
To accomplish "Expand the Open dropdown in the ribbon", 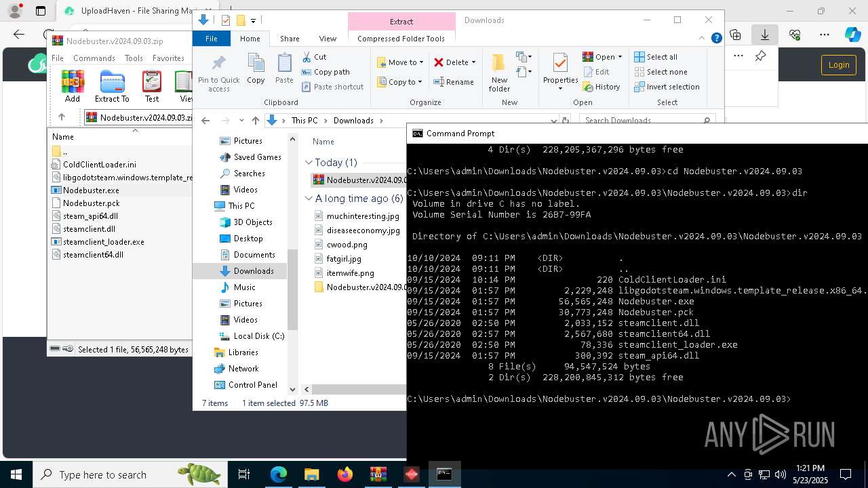I will click(x=620, y=57).
